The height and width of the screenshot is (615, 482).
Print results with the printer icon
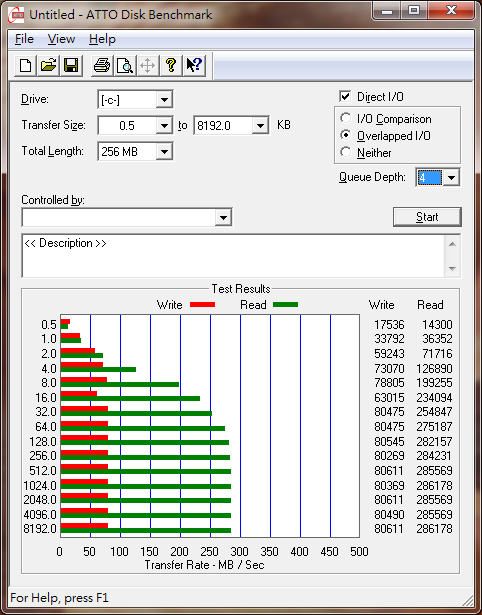102,65
